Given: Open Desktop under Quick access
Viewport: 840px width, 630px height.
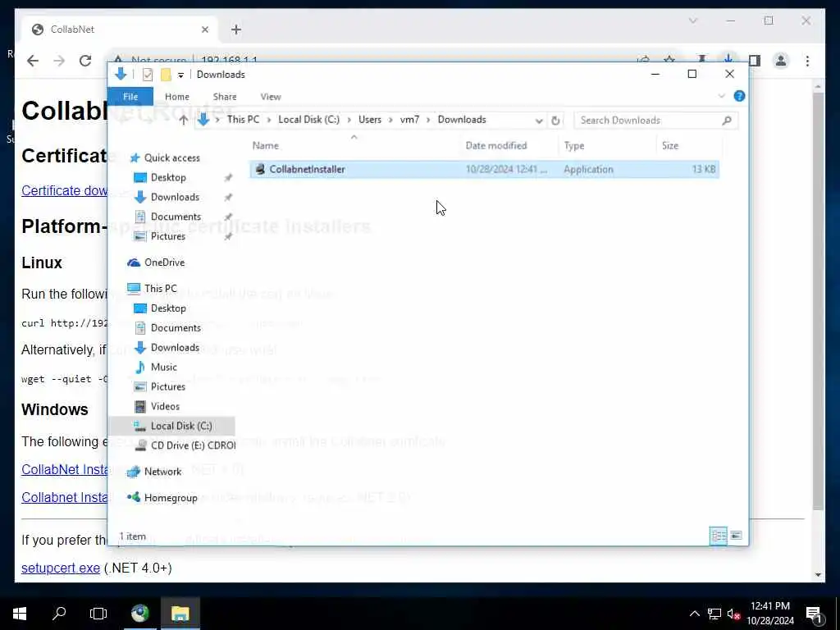Looking at the screenshot, I should (x=168, y=177).
